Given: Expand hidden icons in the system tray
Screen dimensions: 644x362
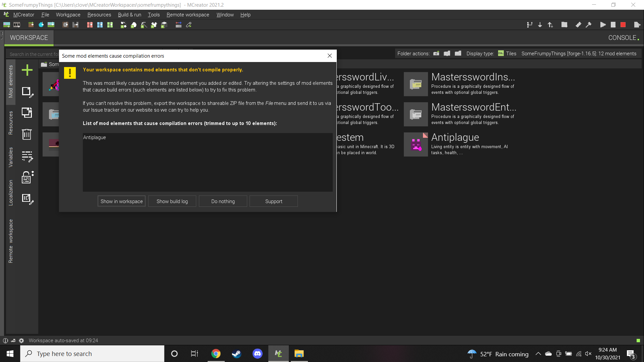Looking at the screenshot, I should (x=538, y=354).
